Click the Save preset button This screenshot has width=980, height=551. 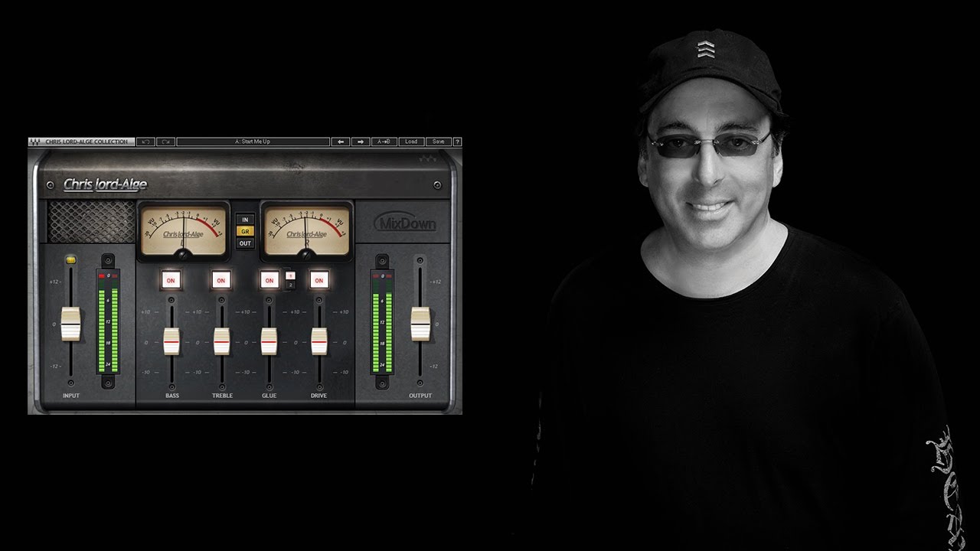[x=438, y=142]
